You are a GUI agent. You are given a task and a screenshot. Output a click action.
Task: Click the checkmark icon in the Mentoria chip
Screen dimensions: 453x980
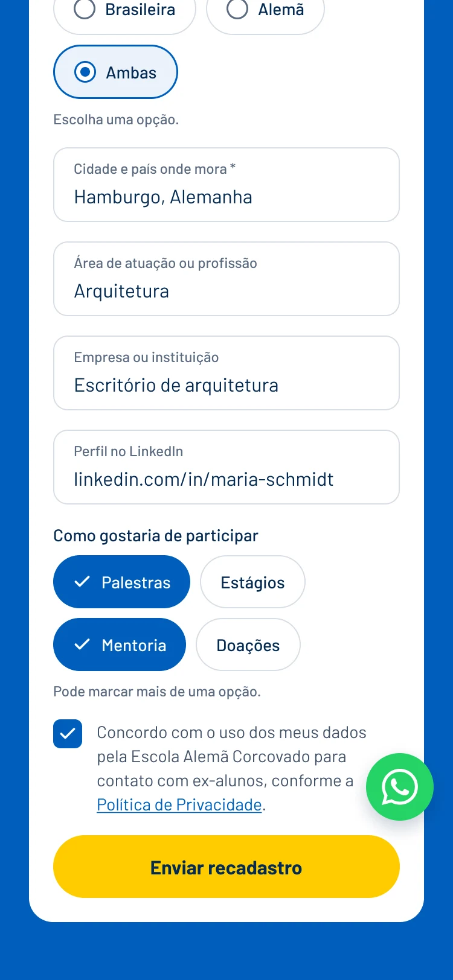[x=82, y=644]
